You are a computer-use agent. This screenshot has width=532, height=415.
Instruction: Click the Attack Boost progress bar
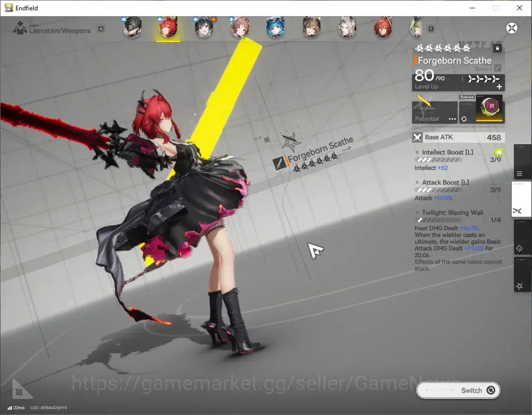tap(438, 190)
